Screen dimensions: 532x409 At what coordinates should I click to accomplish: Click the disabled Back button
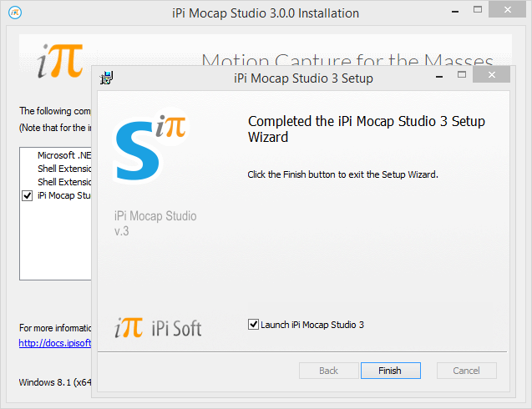328,371
